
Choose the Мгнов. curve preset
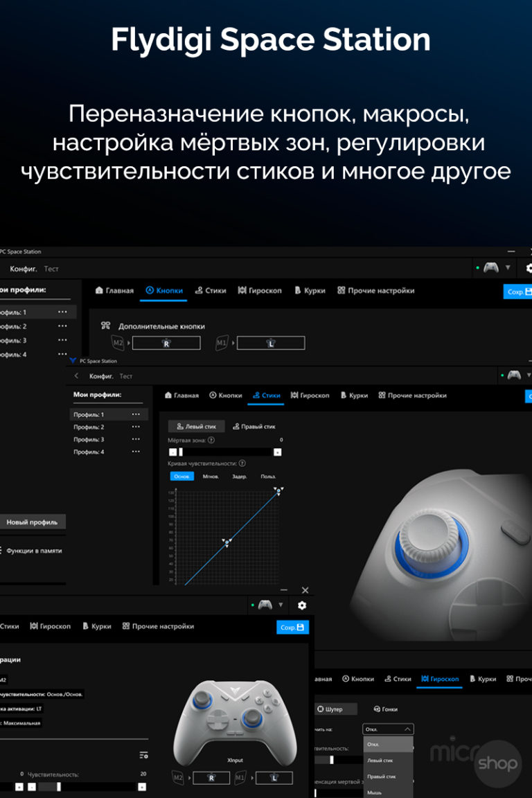(x=211, y=477)
